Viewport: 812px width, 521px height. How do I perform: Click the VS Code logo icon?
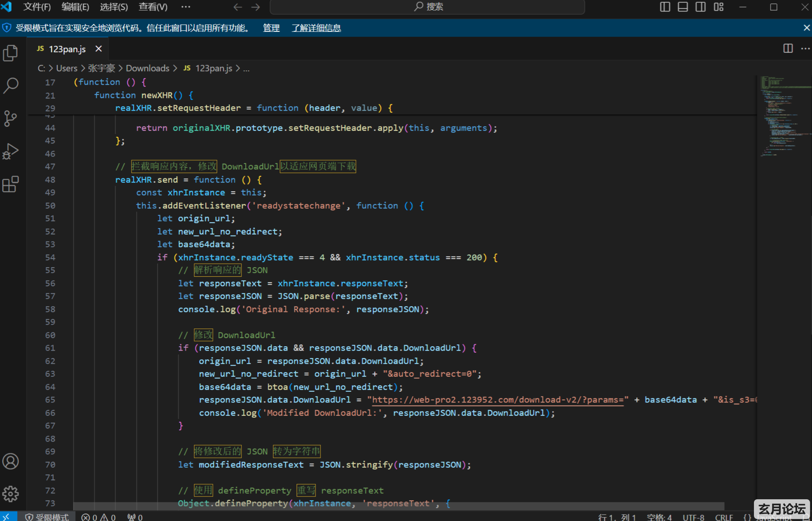point(7,7)
